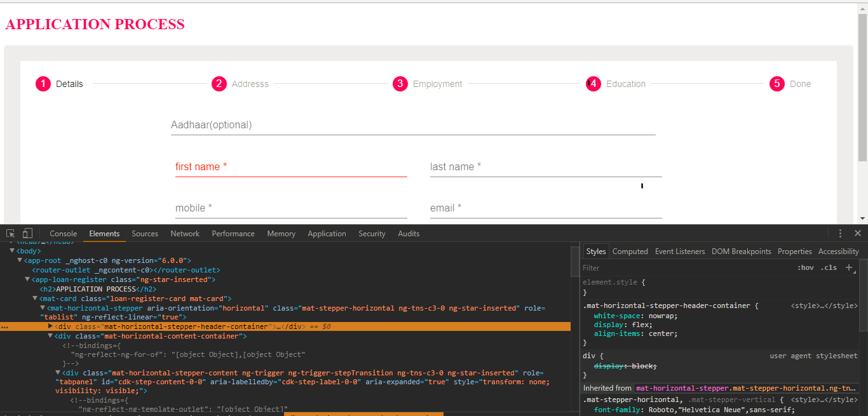Click the mat-horizontal-stepper inherited-from link
Image resolution: width=868 pixels, height=416 pixels.
745,388
